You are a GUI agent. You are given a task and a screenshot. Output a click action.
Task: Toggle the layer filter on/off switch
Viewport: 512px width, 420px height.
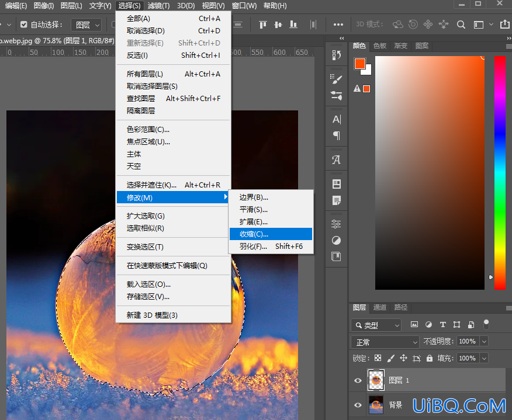click(x=486, y=324)
